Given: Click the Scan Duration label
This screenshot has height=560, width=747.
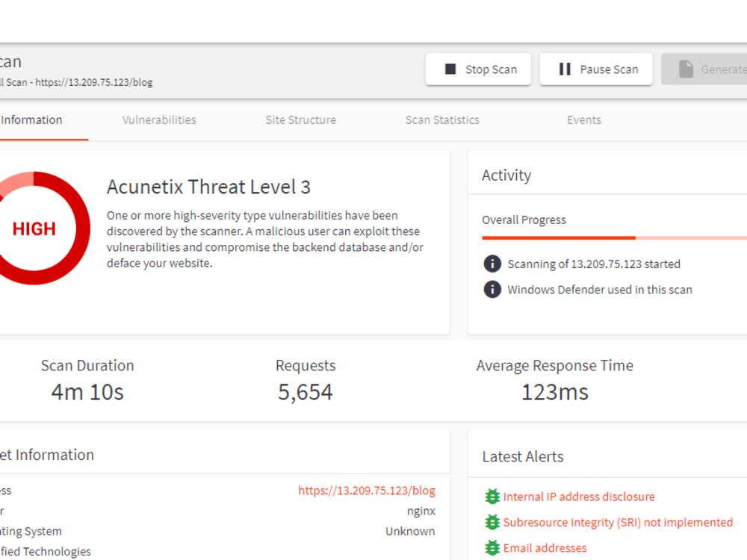Looking at the screenshot, I should coord(87,365).
